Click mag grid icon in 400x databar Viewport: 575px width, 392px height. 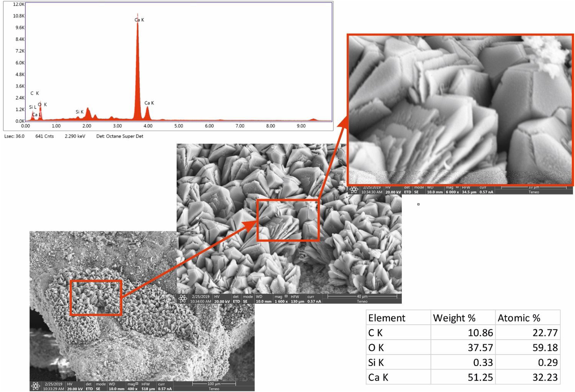(x=137, y=384)
